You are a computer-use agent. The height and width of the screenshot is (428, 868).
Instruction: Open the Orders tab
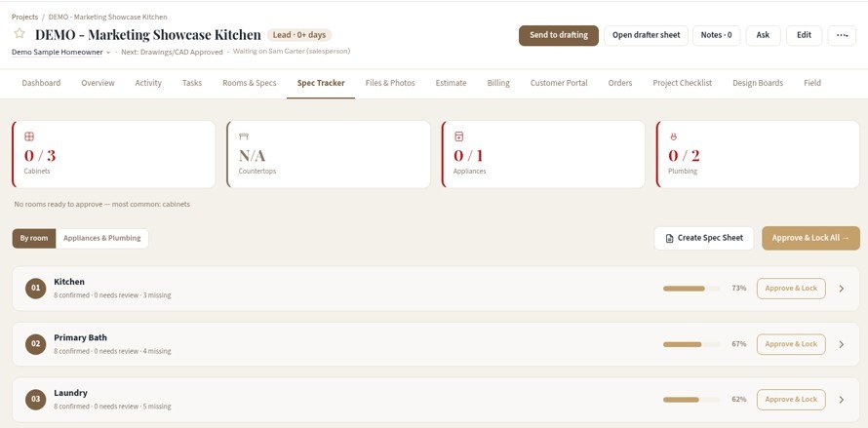620,83
